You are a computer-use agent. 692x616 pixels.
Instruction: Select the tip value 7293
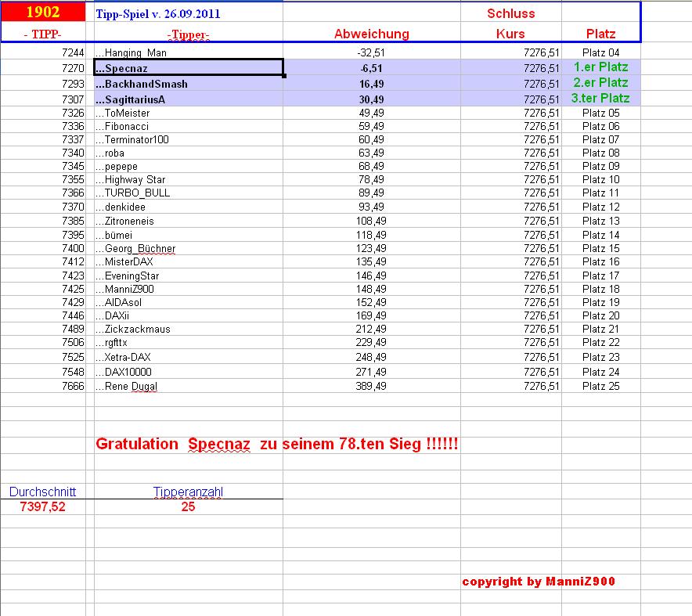click(x=73, y=84)
